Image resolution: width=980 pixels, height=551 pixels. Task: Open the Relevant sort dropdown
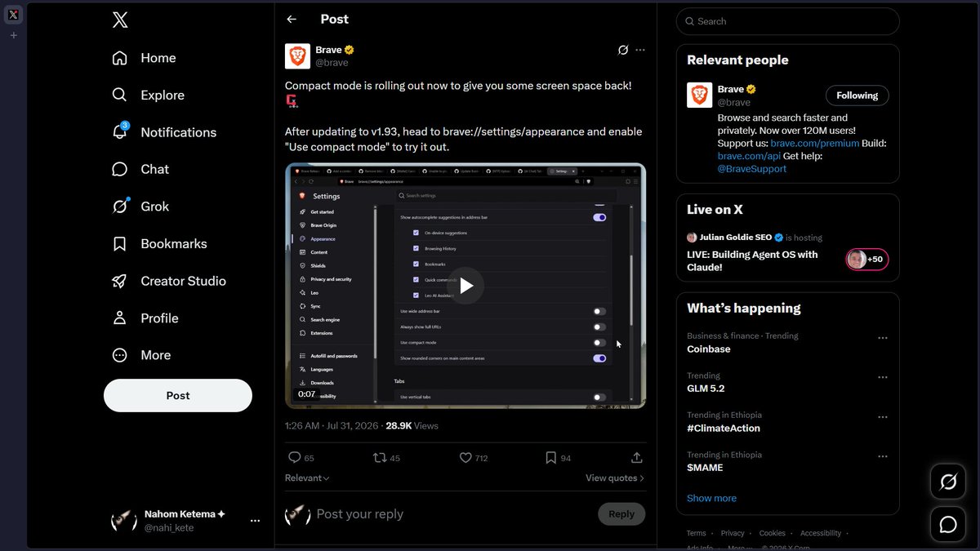pyautogui.click(x=307, y=478)
